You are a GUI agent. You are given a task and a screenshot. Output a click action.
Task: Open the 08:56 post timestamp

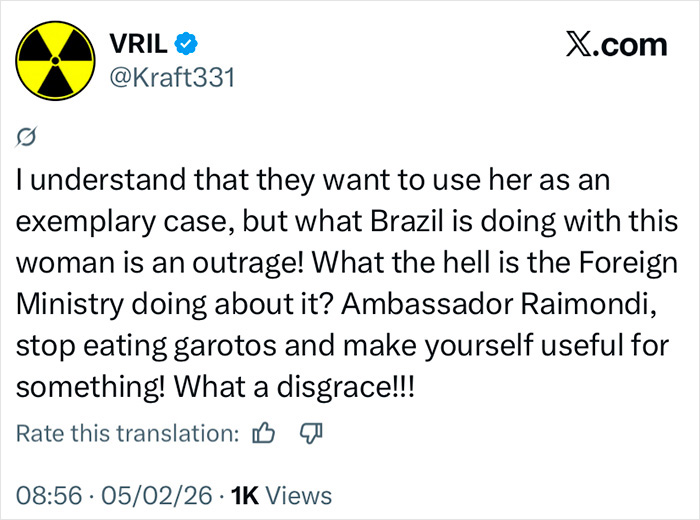[47, 495]
